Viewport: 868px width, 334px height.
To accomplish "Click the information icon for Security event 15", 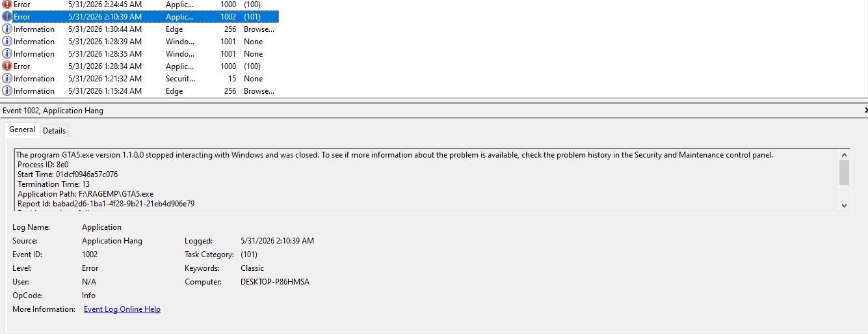I will pos(7,79).
